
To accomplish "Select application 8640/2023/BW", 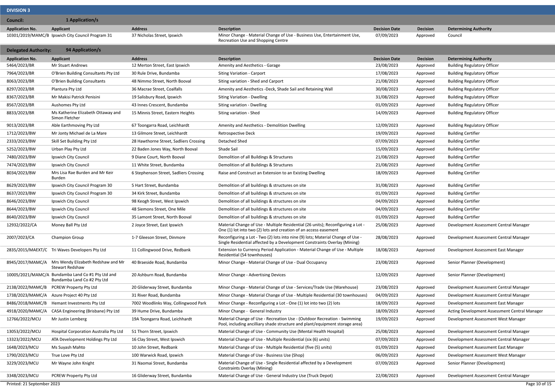I will click(21, 217).
